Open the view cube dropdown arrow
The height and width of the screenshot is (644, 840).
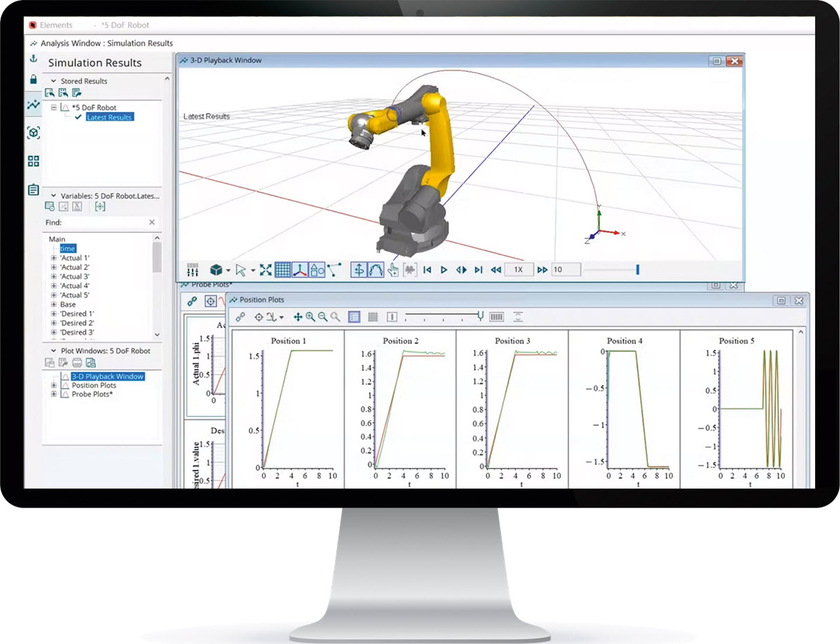coord(228,270)
